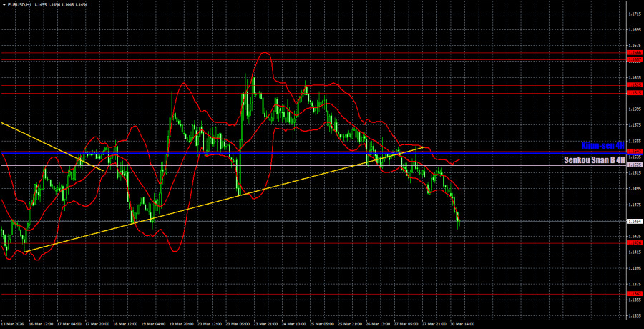644x329 pixels.
Task: Click the 1.1495 price axis label
Action: 635,189
